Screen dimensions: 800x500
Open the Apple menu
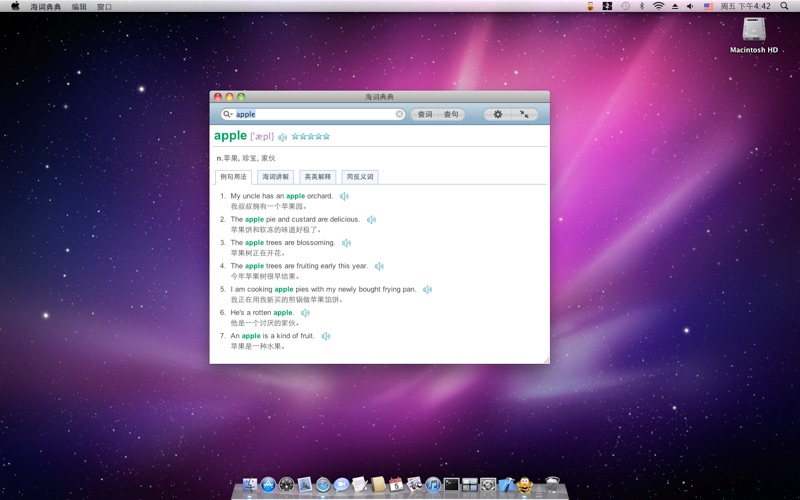point(15,6)
